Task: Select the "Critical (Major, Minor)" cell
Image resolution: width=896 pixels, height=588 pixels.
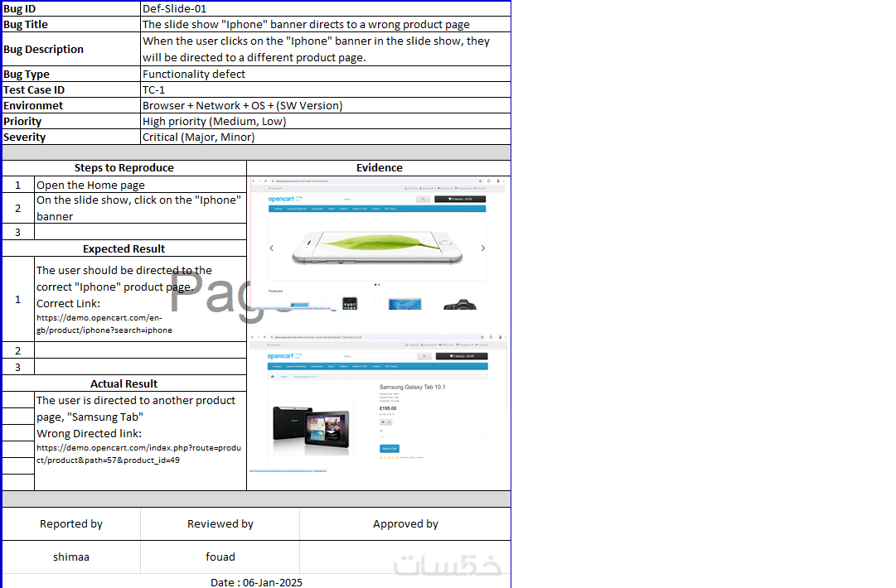Action: [326, 137]
